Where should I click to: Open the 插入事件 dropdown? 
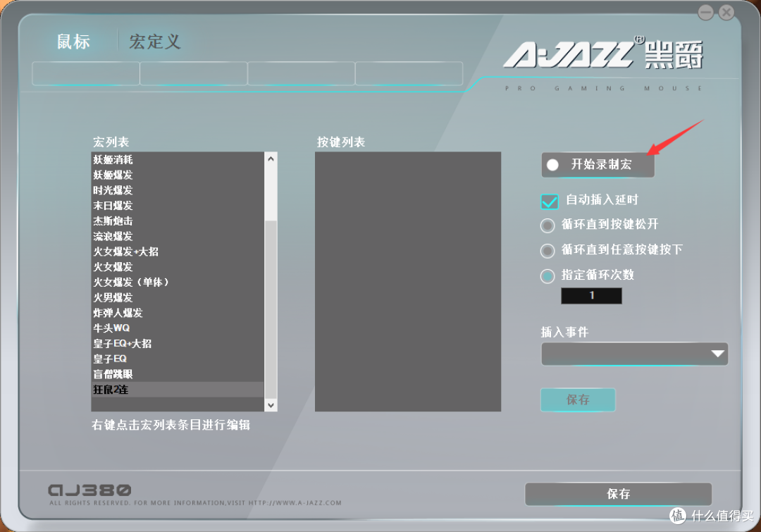(634, 354)
